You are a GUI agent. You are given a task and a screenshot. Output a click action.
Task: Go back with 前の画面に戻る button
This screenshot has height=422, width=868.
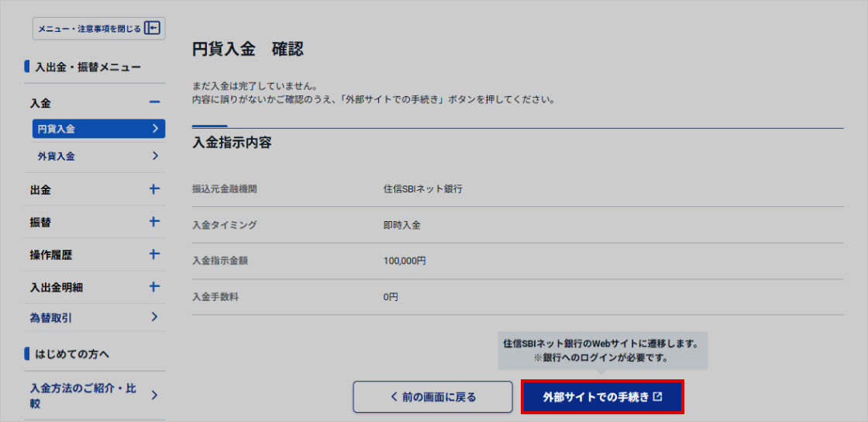(432, 396)
